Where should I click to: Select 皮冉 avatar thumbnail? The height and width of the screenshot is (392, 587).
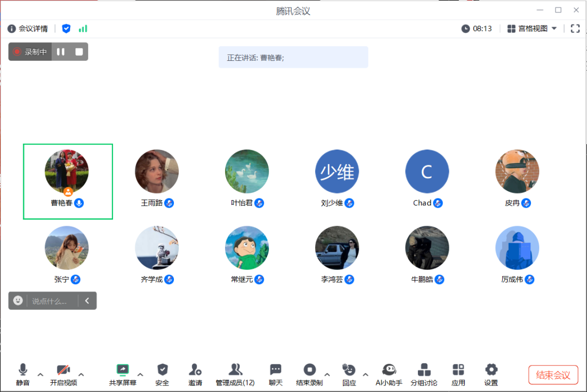coord(517,171)
